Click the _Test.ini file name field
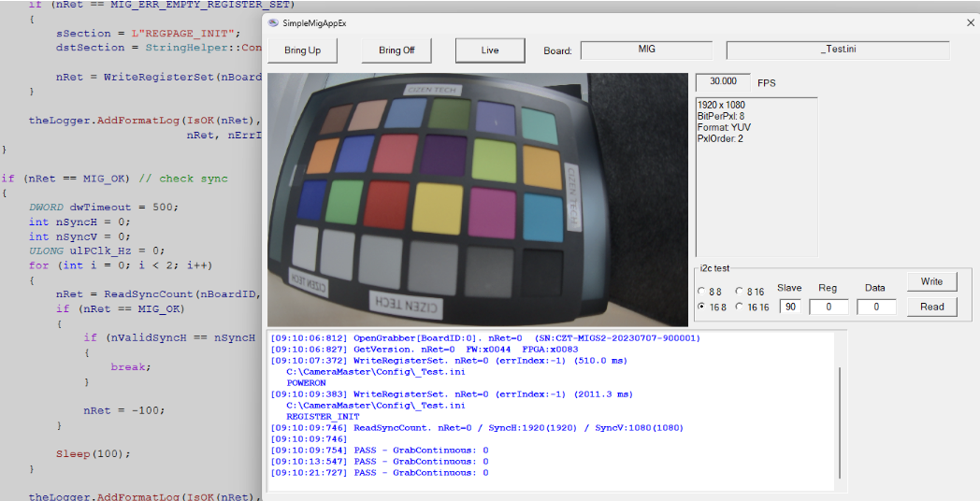This screenshot has height=501, width=980. click(838, 50)
